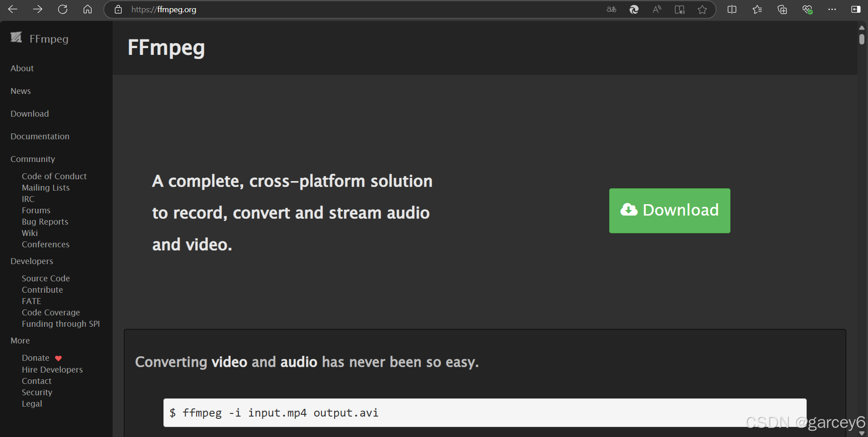The width and height of the screenshot is (868, 437).
Task: Open the Bug Reports link
Action: click(45, 221)
